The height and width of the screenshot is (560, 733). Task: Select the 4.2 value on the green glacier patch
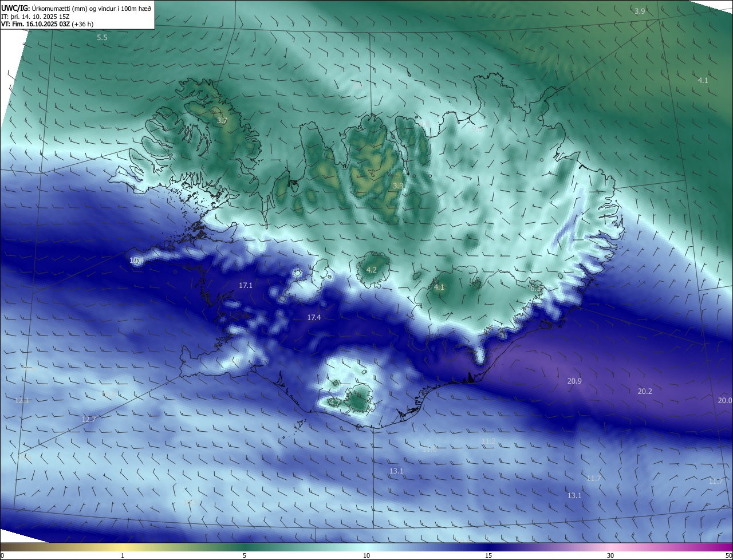[x=372, y=270]
